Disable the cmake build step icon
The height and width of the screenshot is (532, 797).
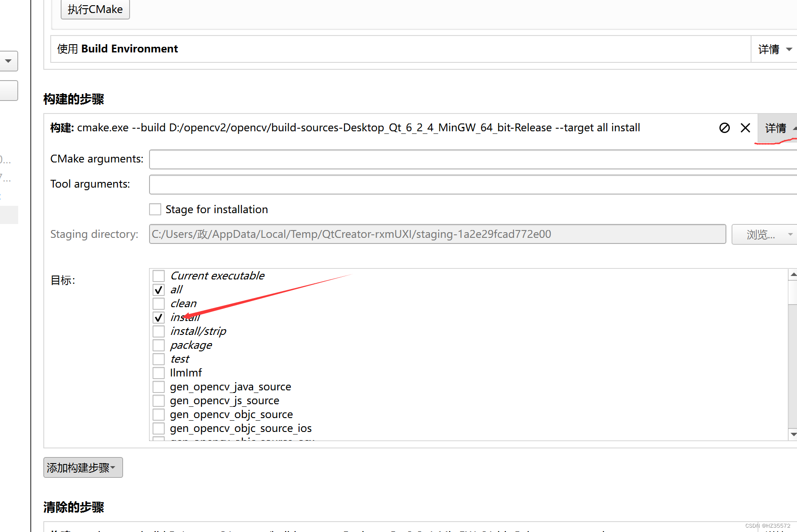[724, 128]
